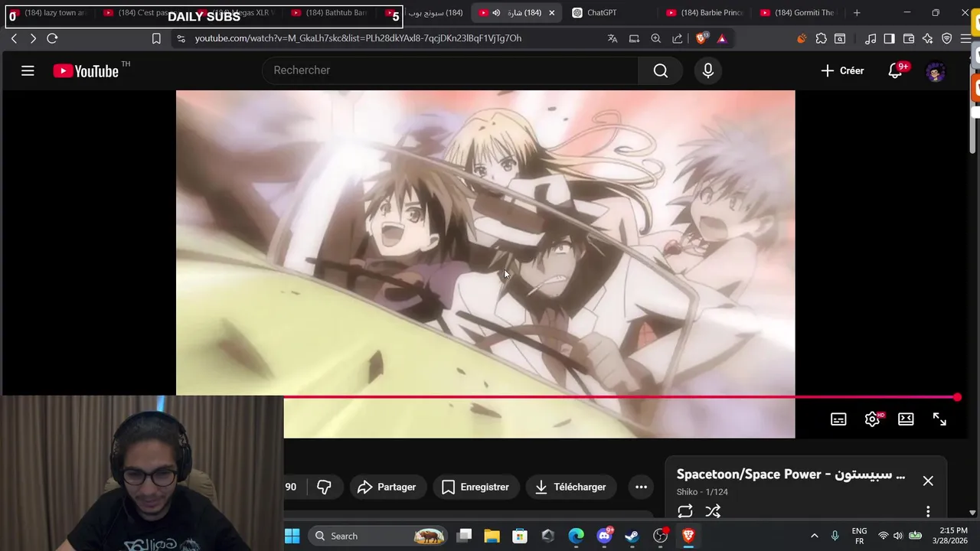Go to the YouTube home logo
This screenshot has width=980, height=551.
86,71
